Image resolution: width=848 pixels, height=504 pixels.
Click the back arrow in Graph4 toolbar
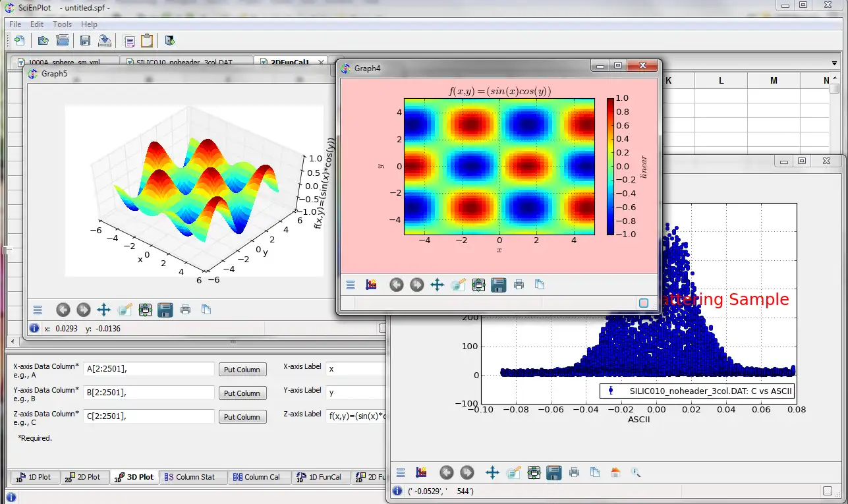pyautogui.click(x=396, y=285)
